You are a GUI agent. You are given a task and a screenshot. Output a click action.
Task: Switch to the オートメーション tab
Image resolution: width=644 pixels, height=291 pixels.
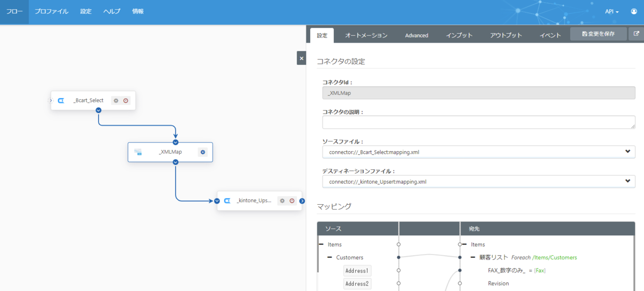(x=366, y=35)
